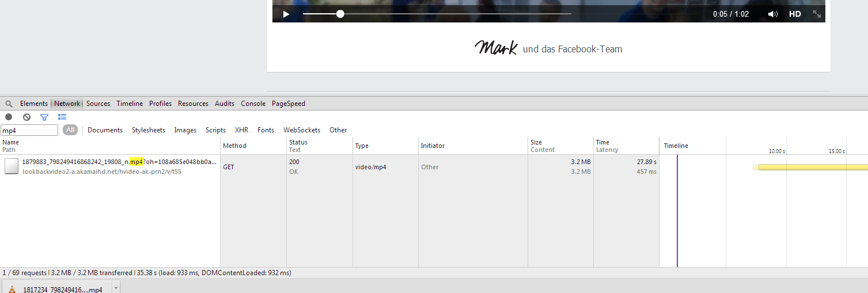Viewport: 868px width, 293px height.
Task: Switch to Timeline panel tab
Action: click(130, 104)
